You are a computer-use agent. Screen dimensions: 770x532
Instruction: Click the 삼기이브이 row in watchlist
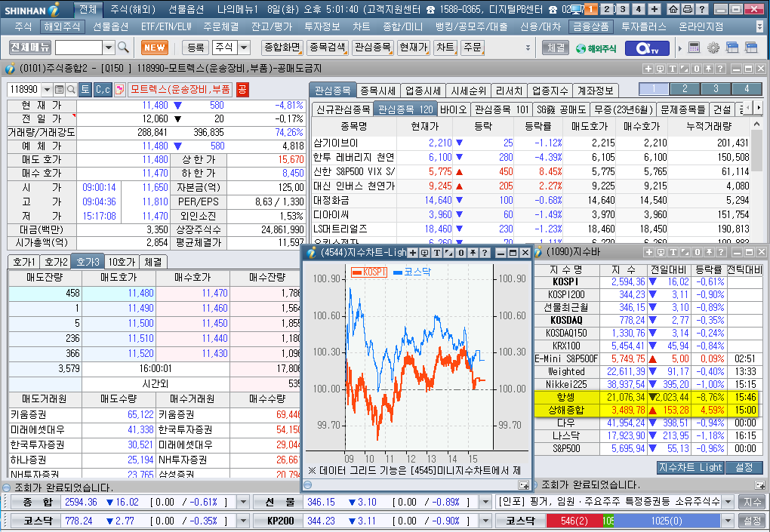pyautogui.click(x=531, y=143)
